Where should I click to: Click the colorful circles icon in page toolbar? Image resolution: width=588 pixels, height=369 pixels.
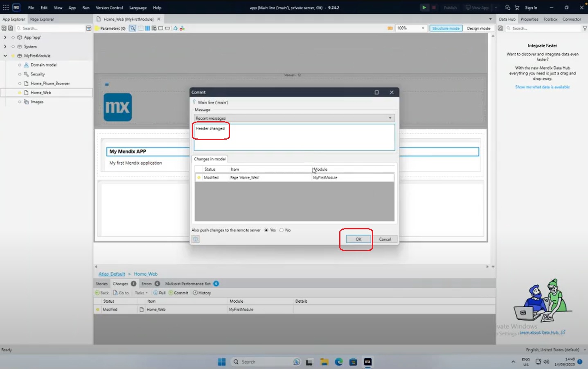click(182, 28)
